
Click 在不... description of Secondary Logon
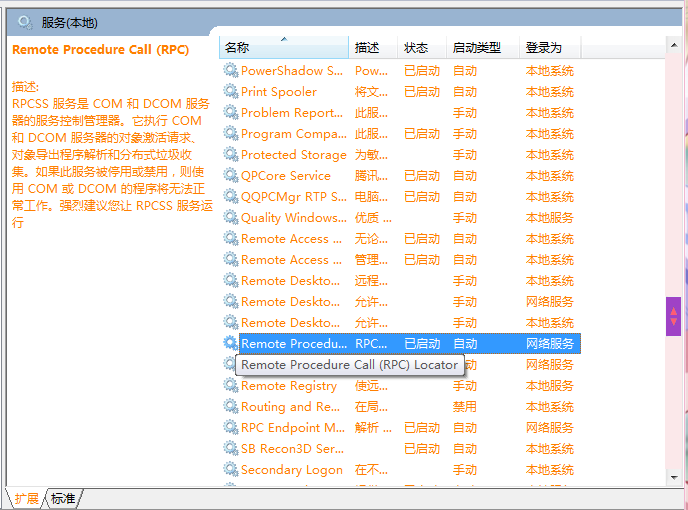[x=371, y=470]
